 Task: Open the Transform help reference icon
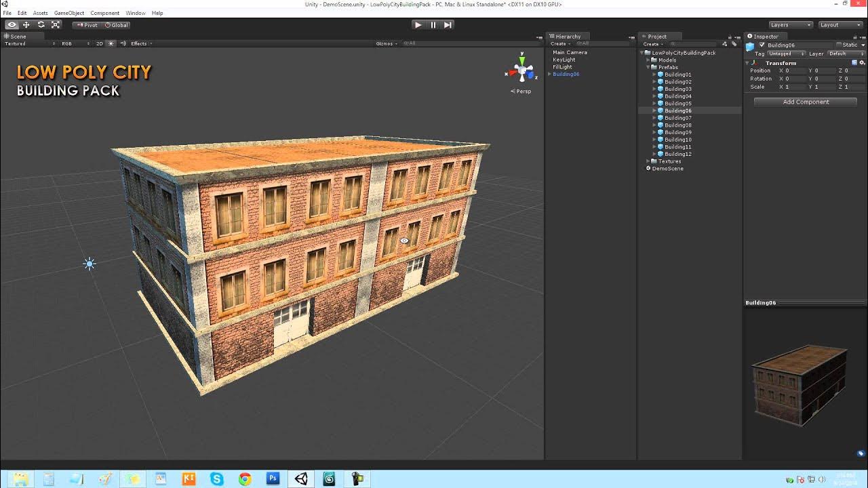[854, 62]
